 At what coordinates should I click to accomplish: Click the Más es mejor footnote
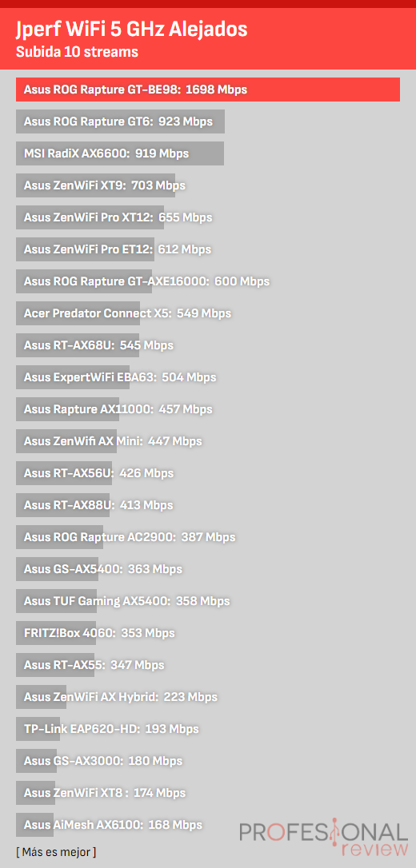(x=56, y=851)
